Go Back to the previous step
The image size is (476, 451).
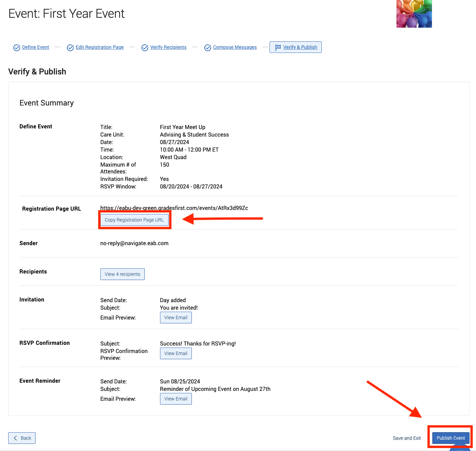pos(22,438)
